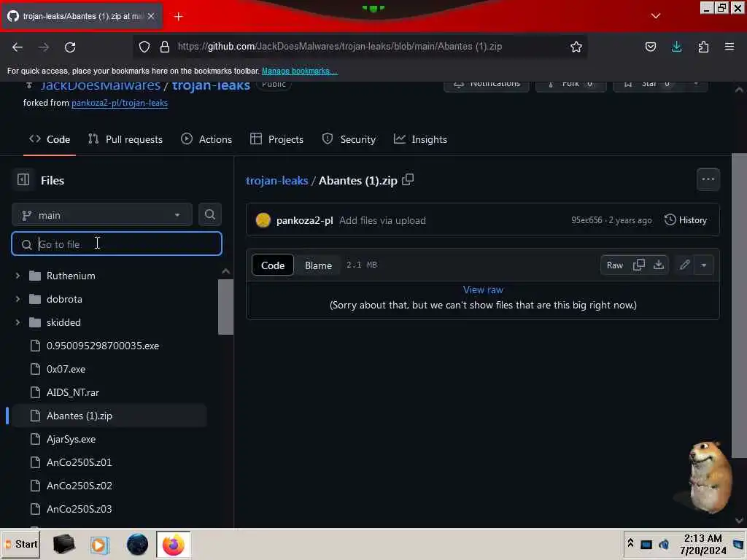The image size is (747, 560).
Task: Click the Firefox taskbar icon
Action: tap(174, 545)
